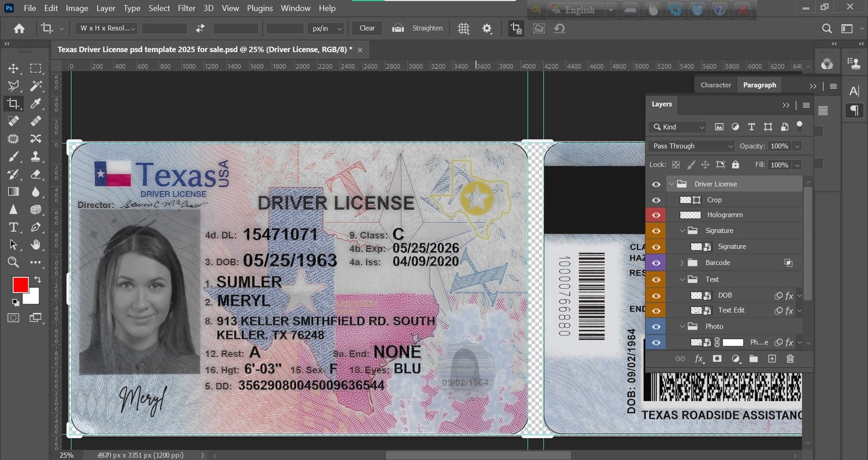The width and height of the screenshot is (868, 460).
Task: Select the Path Selection tool
Action: pos(13,245)
